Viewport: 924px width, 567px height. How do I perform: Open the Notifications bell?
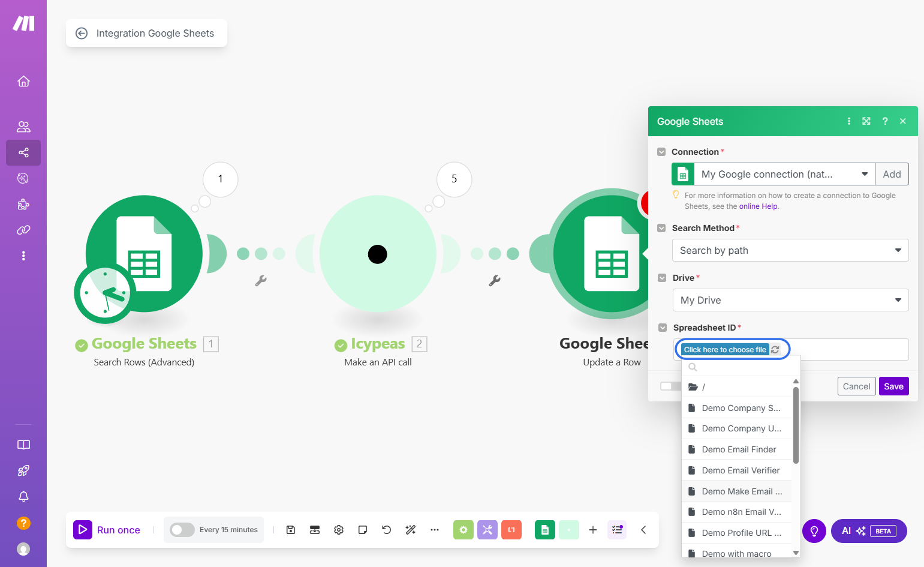[x=23, y=497]
